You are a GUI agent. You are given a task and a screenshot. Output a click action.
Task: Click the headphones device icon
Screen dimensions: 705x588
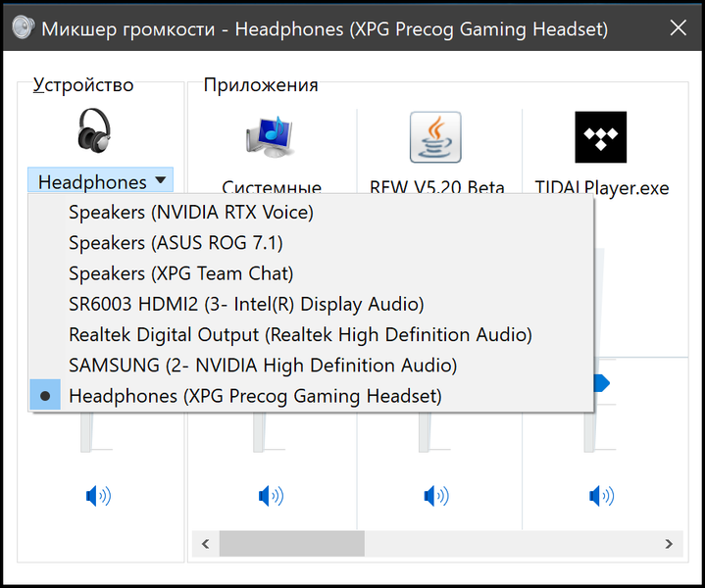tap(94, 130)
